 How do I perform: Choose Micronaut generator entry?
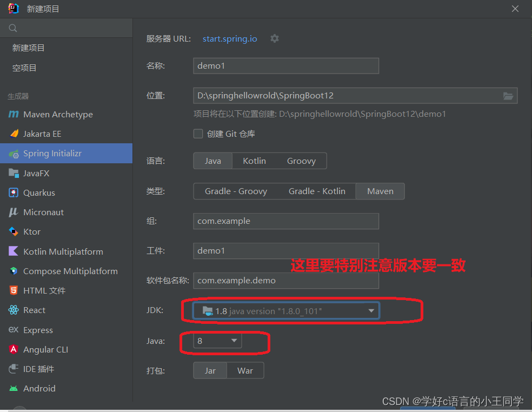pyautogui.click(x=66, y=212)
